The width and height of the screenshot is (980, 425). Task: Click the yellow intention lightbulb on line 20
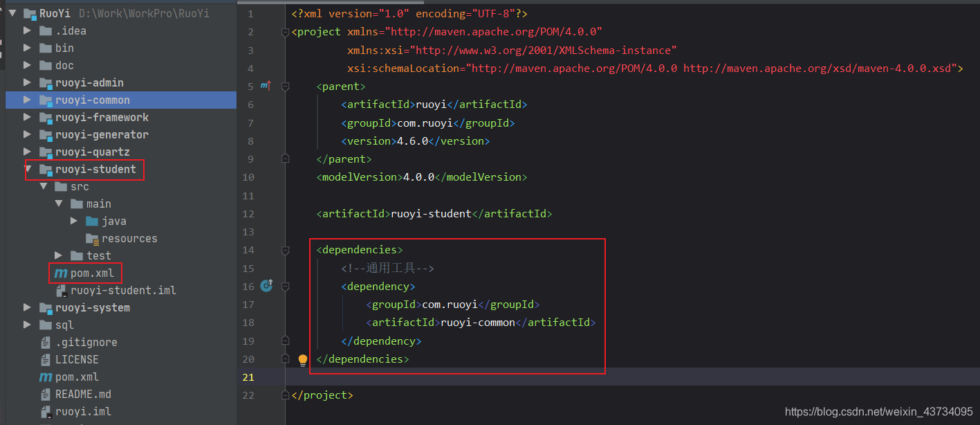coord(302,359)
